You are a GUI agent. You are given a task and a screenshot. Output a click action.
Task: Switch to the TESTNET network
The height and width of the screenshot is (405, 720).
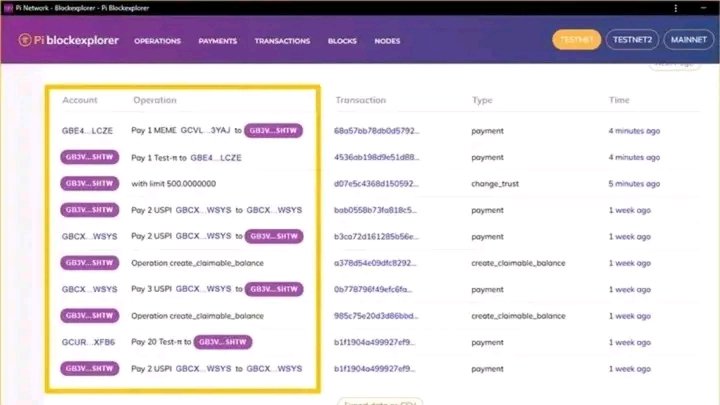[x=576, y=40]
